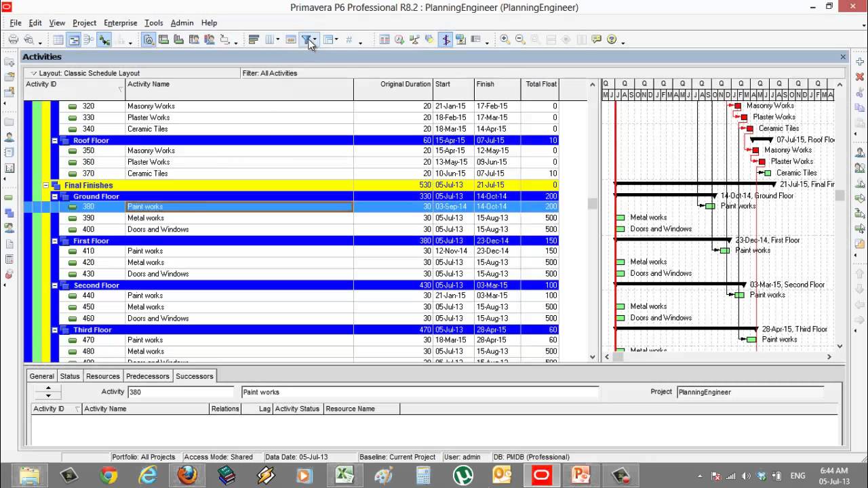The height and width of the screenshot is (488, 868).
Task: Open the Tools menu
Action: 154,23
